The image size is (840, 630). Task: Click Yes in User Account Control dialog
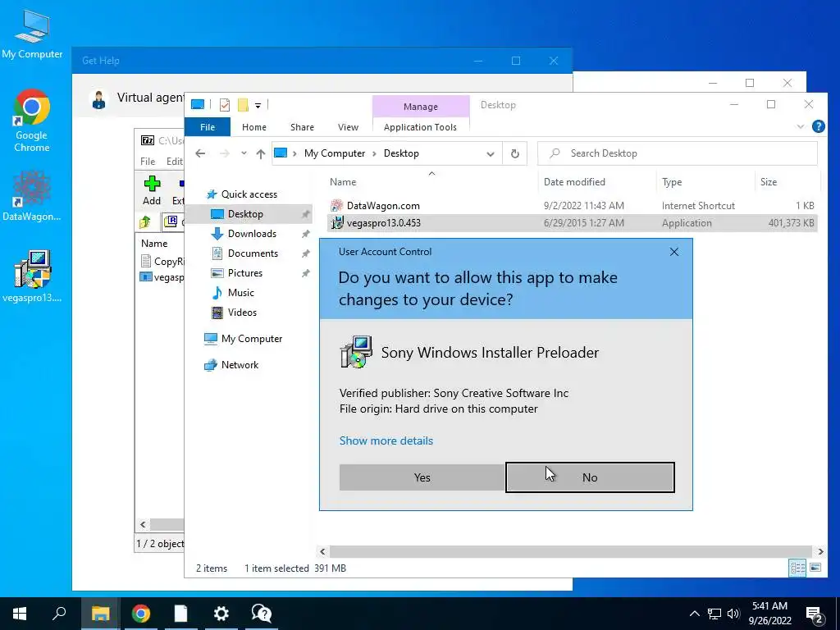click(422, 477)
